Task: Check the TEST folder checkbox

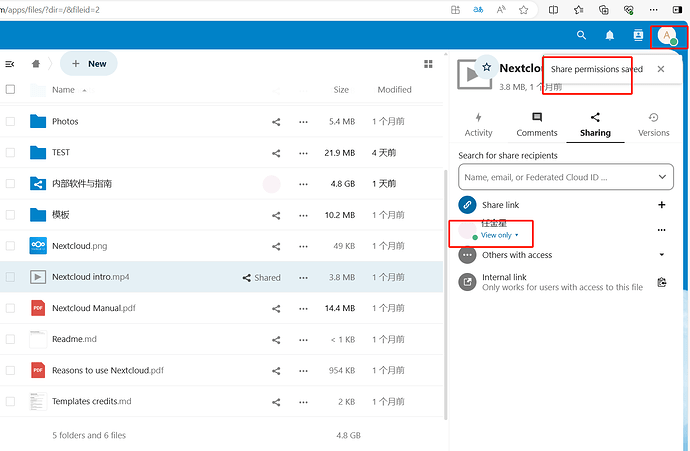Action: click(x=10, y=152)
